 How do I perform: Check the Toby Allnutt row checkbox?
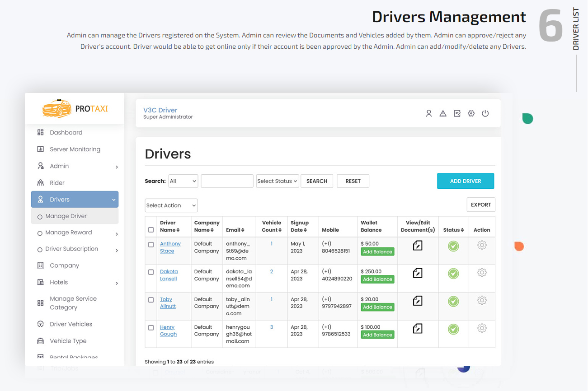pyautogui.click(x=151, y=300)
